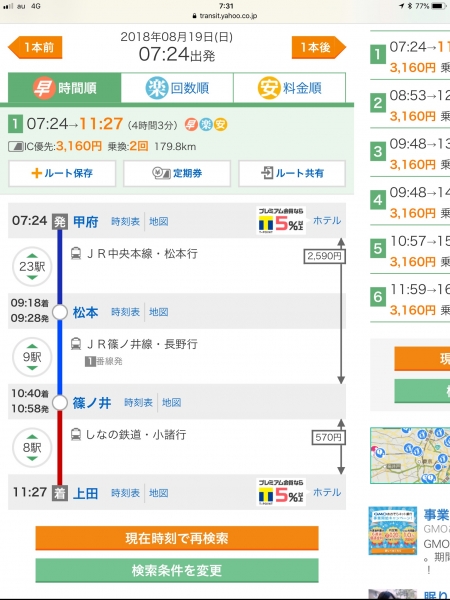Click the 事業 ad headline link
The image size is (450, 600).
pyautogui.click(x=437, y=515)
